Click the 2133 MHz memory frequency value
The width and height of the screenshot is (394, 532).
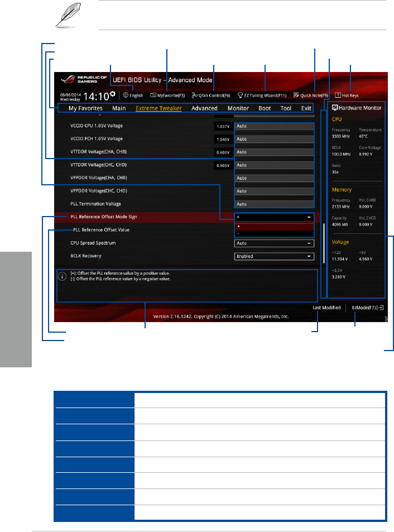tap(341, 207)
